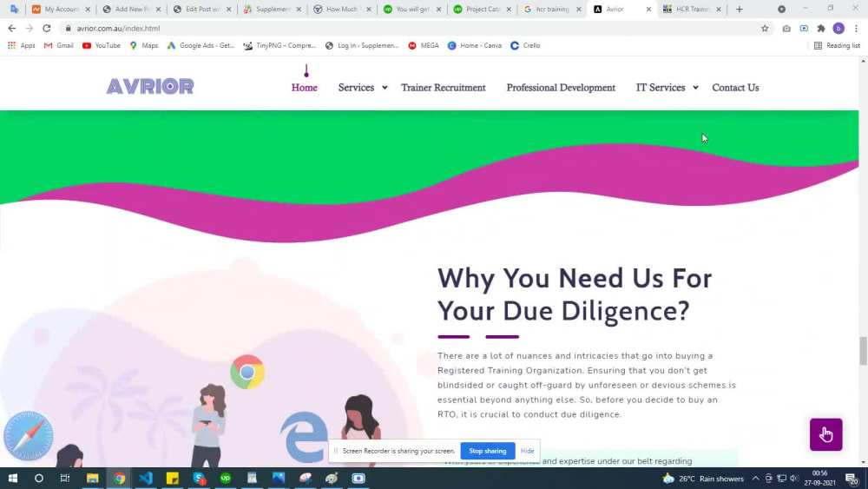Open the volume control in system tray
868x489 pixels.
[x=794, y=479]
